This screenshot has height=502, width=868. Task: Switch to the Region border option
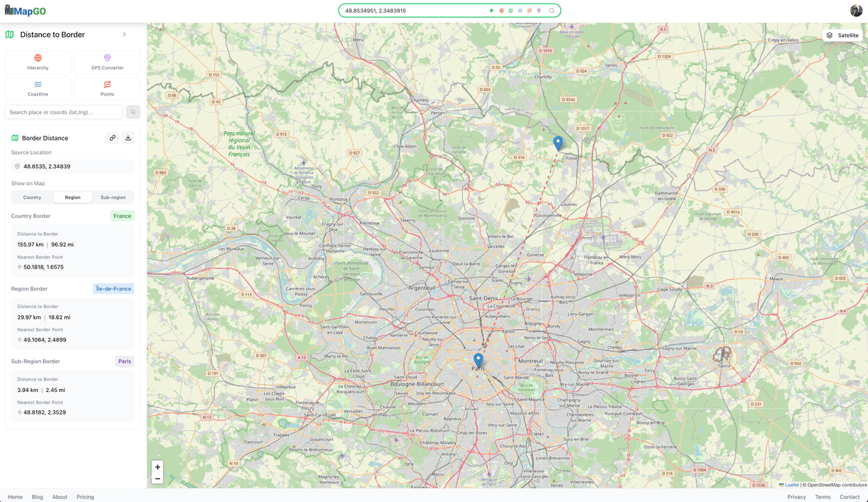coord(72,197)
